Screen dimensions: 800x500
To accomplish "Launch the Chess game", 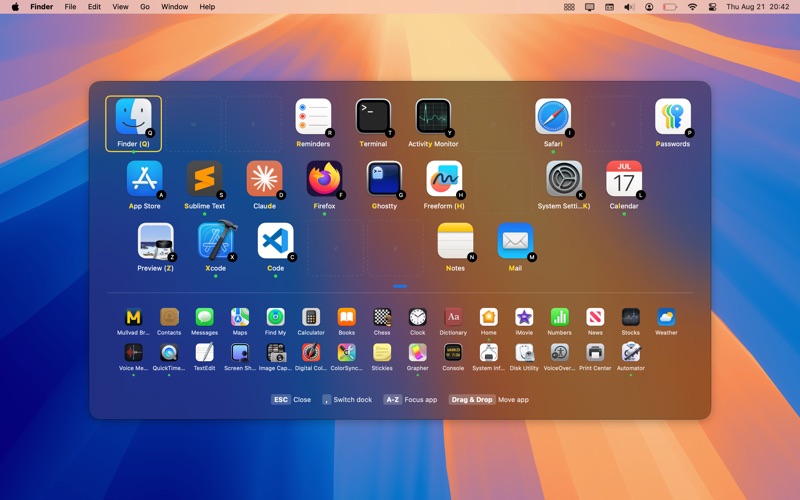I will (382, 317).
